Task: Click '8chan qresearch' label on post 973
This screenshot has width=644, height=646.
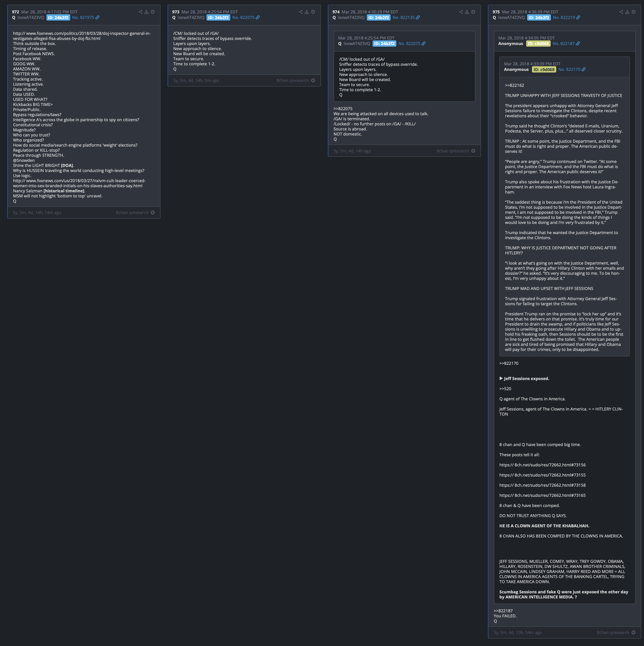Action: click(292, 81)
